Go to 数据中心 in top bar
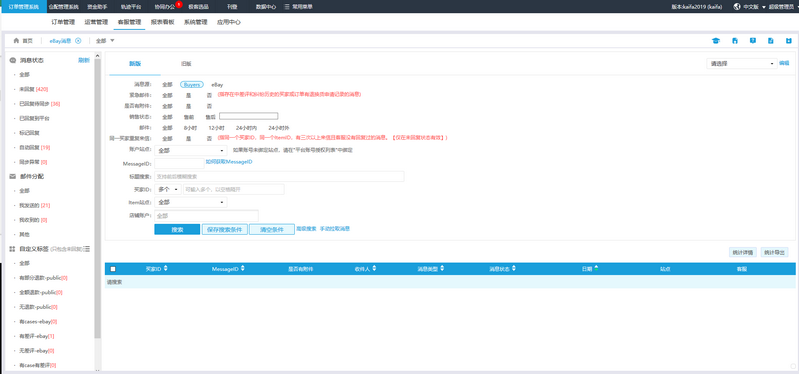799x374 pixels. click(x=265, y=7)
